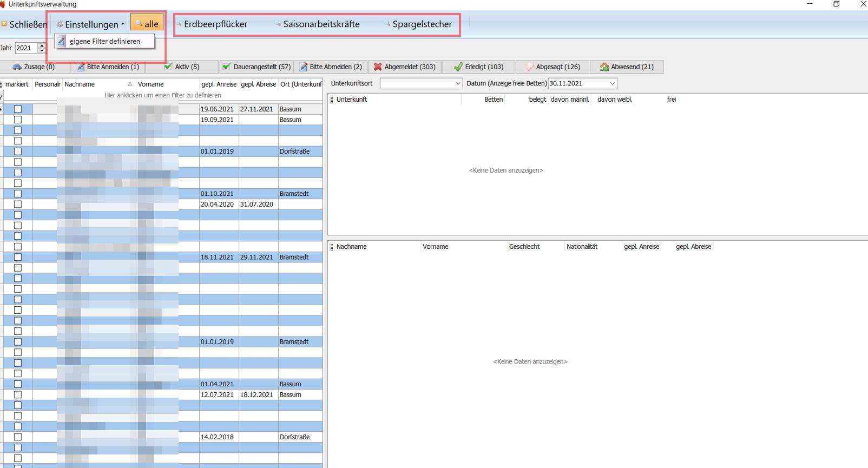The width and height of the screenshot is (868, 468).
Task: Switch to Bitte Abmelden (2) tab
Action: pyautogui.click(x=331, y=67)
